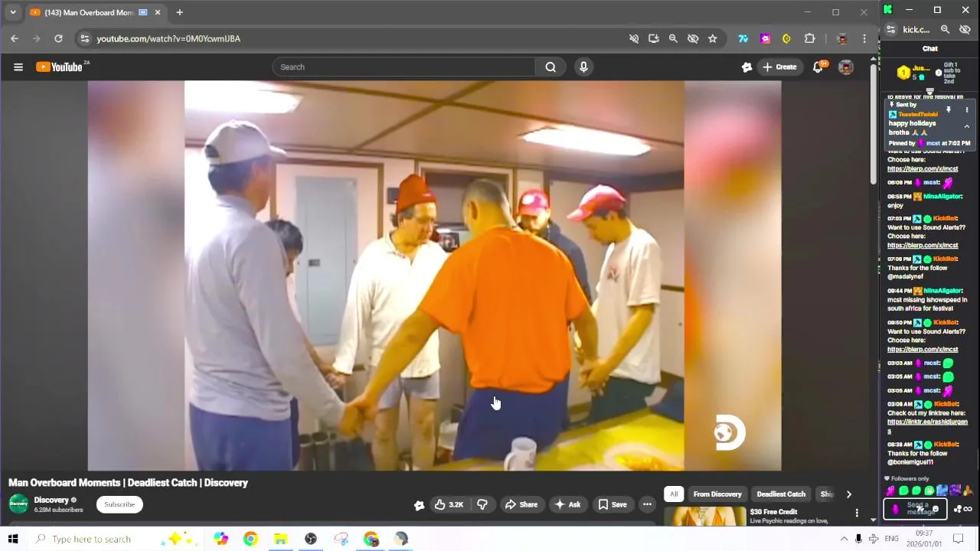
Task: Click the sparkle icon beside Create
Action: (x=747, y=67)
